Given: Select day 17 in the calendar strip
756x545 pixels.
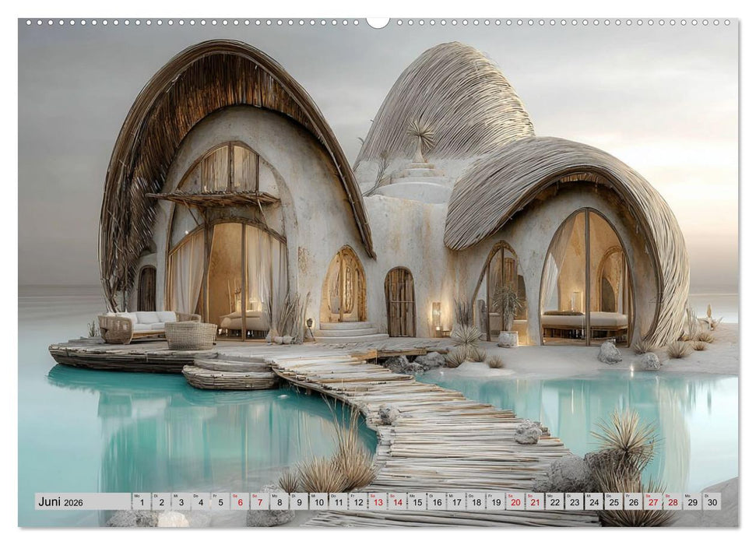Looking at the screenshot, I should pyautogui.click(x=456, y=502).
